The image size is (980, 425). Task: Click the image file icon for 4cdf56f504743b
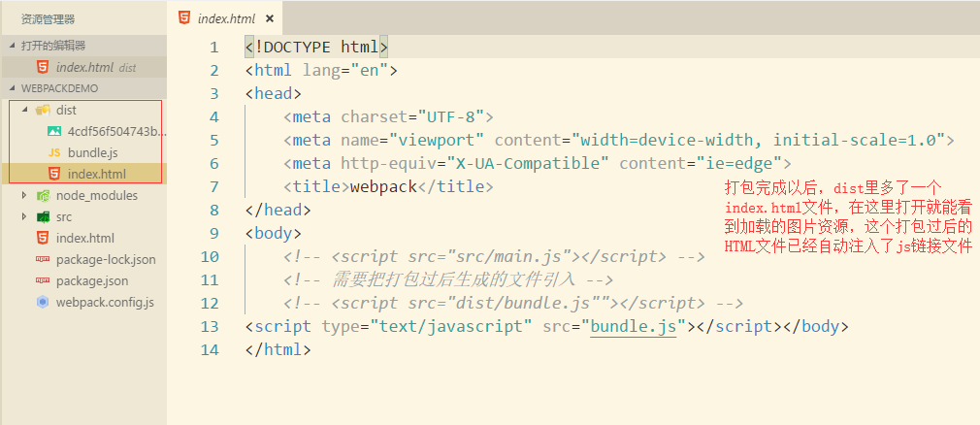point(54,132)
